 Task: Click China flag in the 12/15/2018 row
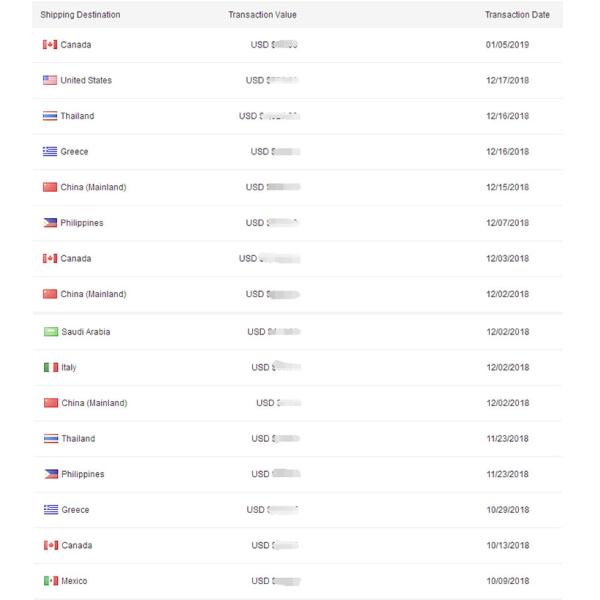[50, 188]
